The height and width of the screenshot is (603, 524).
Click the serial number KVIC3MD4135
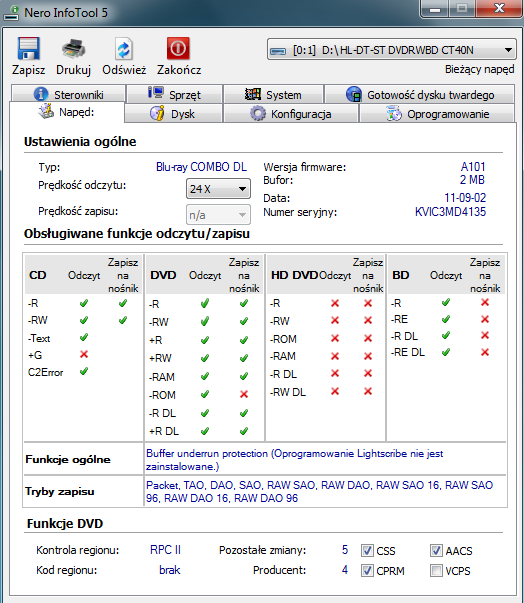pyautogui.click(x=450, y=212)
